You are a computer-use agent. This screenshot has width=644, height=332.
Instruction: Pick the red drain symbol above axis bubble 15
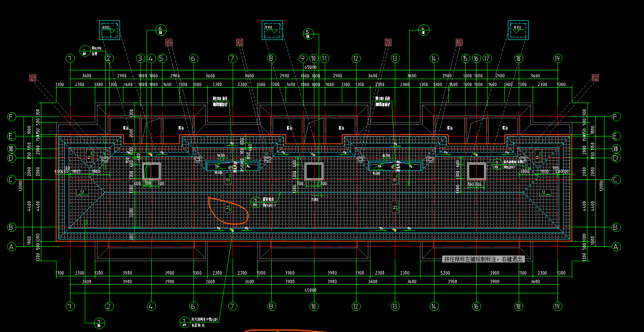point(459,42)
